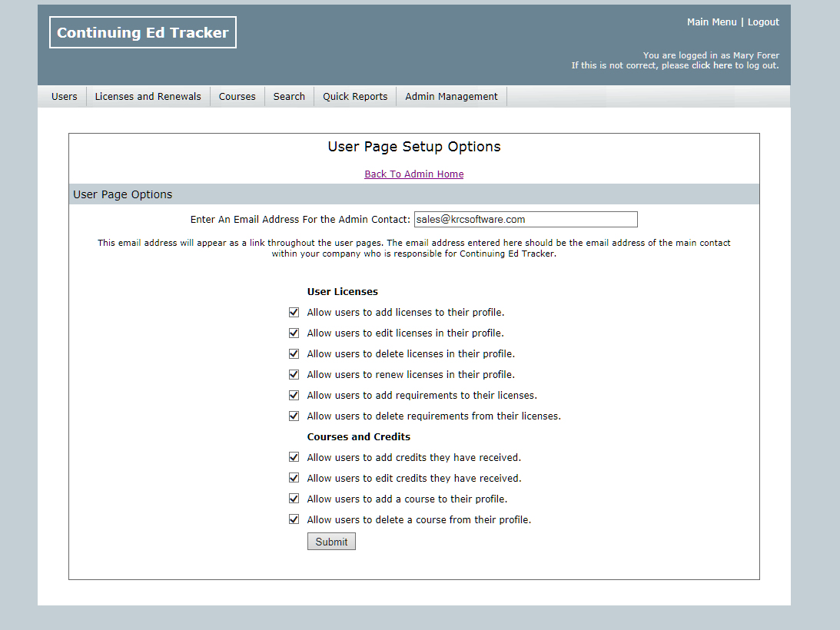Uncheck allow users to add licenses
Viewport: 840px width, 630px height.
point(294,313)
